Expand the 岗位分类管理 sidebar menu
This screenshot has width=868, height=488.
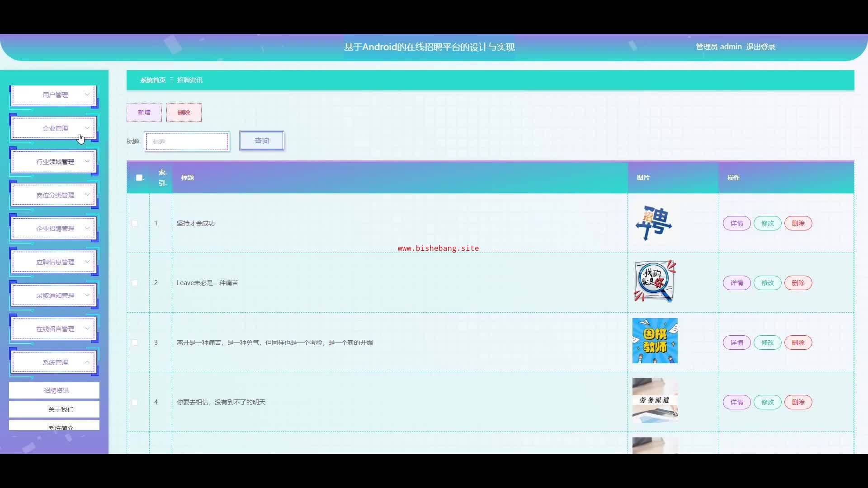coord(54,195)
